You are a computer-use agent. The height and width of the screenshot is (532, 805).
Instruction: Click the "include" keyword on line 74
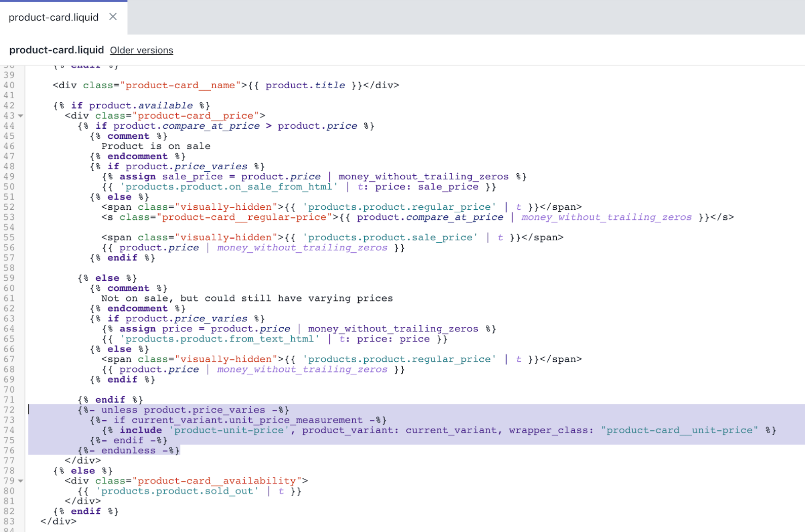tap(141, 430)
